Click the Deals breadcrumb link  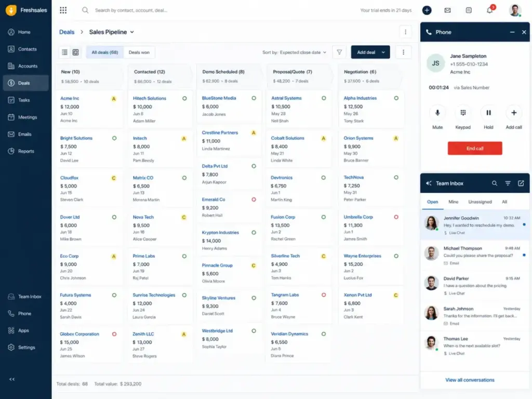point(66,32)
